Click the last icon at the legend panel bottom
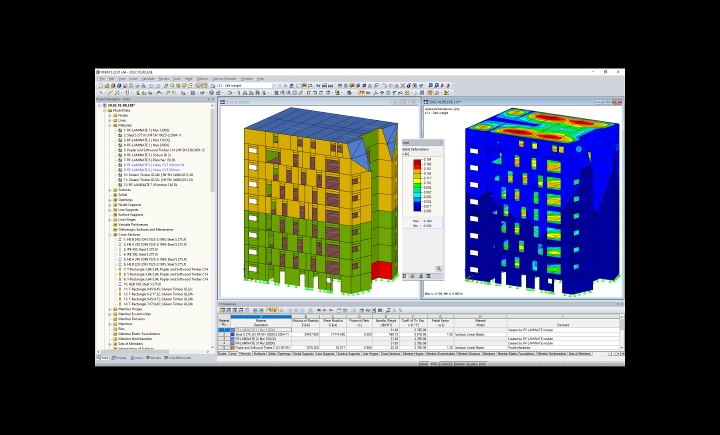The height and width of the screenshot is (435, 720). click(428, 276)
